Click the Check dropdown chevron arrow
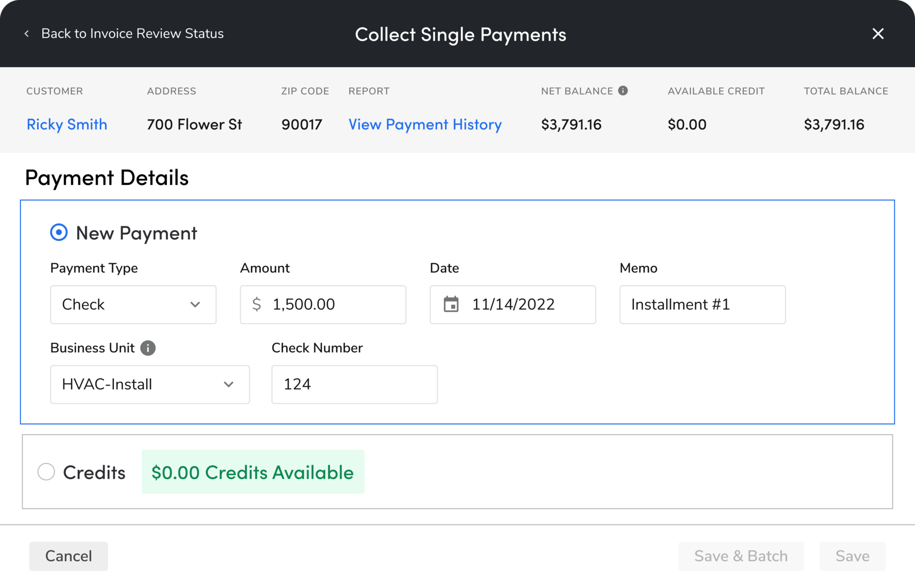This screenshot has width=915, height=588. tap(195, 304)
